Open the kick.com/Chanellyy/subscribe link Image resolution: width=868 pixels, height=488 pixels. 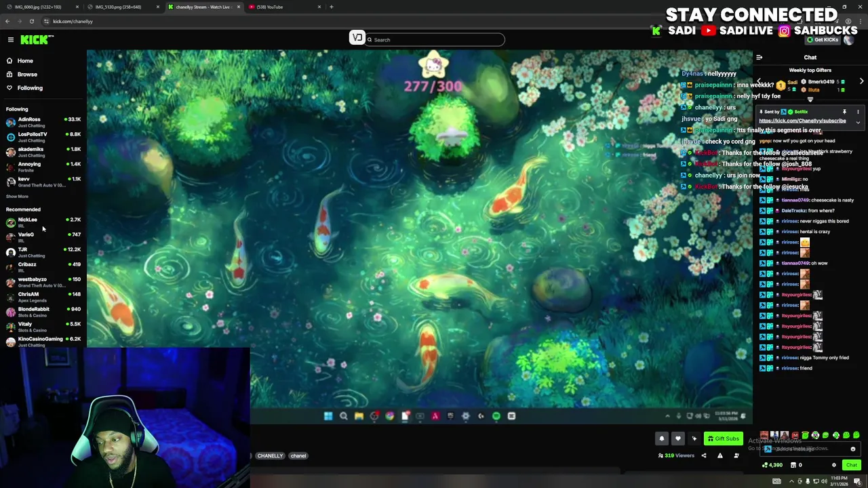(802, 121)
